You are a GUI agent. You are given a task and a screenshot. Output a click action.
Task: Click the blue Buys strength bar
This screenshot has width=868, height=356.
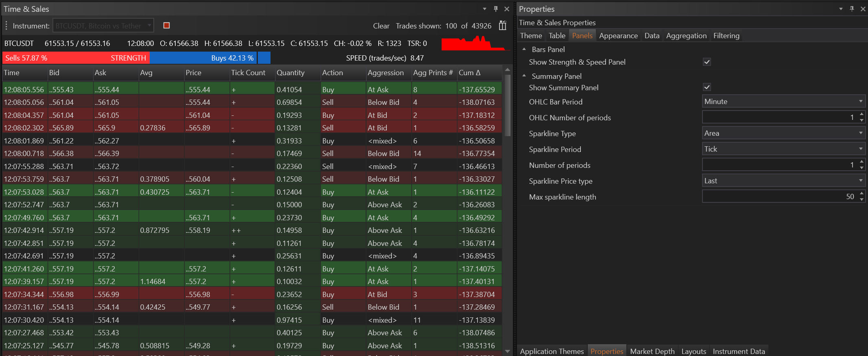203,58
